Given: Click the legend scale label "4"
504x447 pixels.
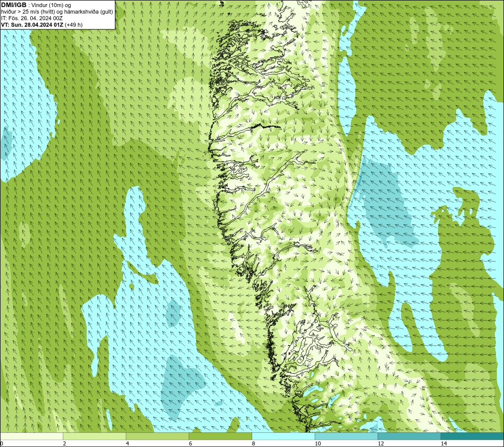Looking at the screenshot, I should (128, 443).
